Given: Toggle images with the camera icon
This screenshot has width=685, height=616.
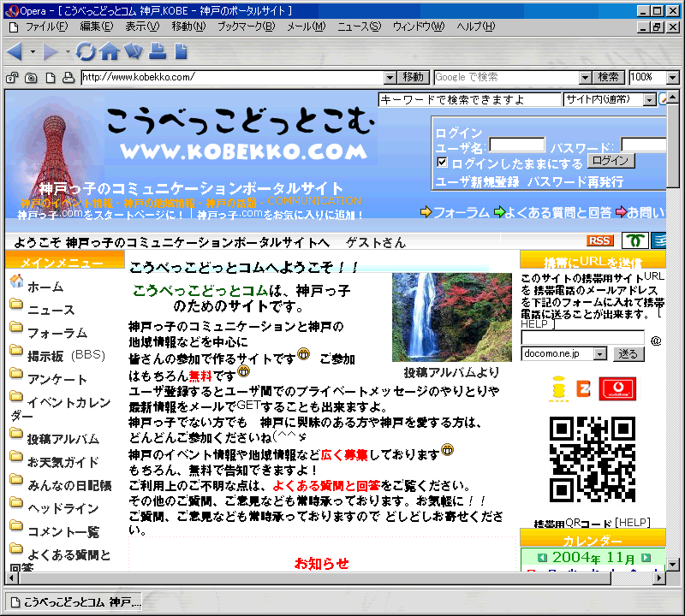Looking at the screenshot, I should point(31,78).
